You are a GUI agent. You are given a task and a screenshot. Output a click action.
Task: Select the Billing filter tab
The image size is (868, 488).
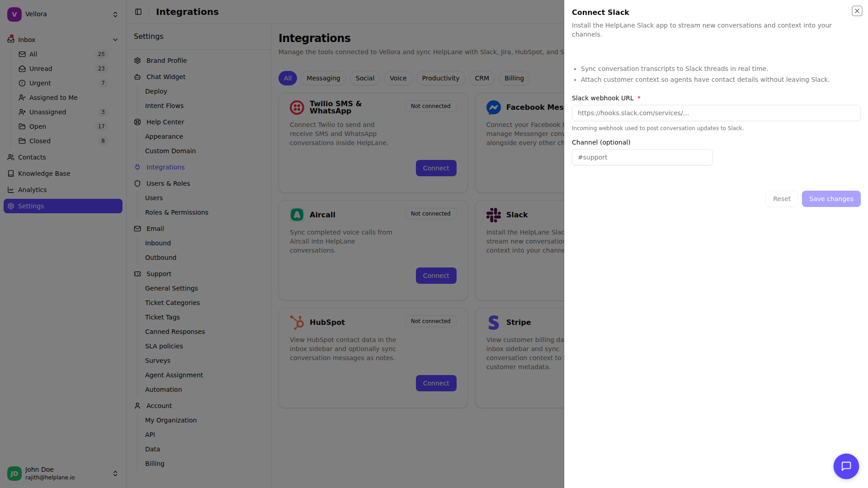514,78
